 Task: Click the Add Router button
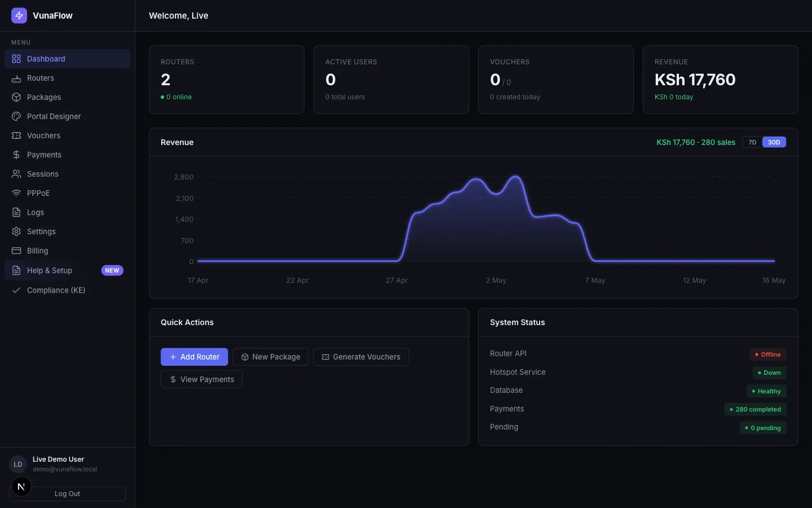tap(195, 357)
